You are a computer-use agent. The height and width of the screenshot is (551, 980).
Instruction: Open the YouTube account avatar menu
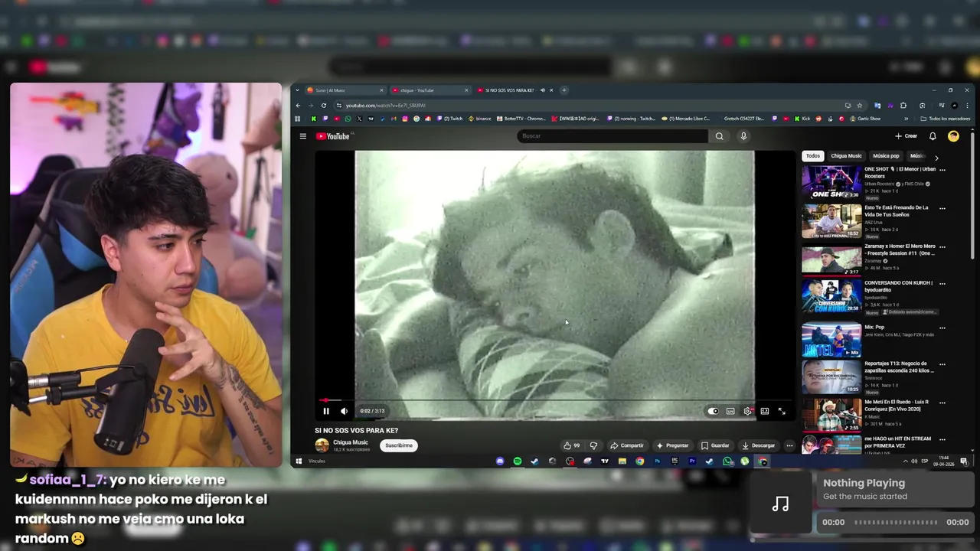coord(953,136)
